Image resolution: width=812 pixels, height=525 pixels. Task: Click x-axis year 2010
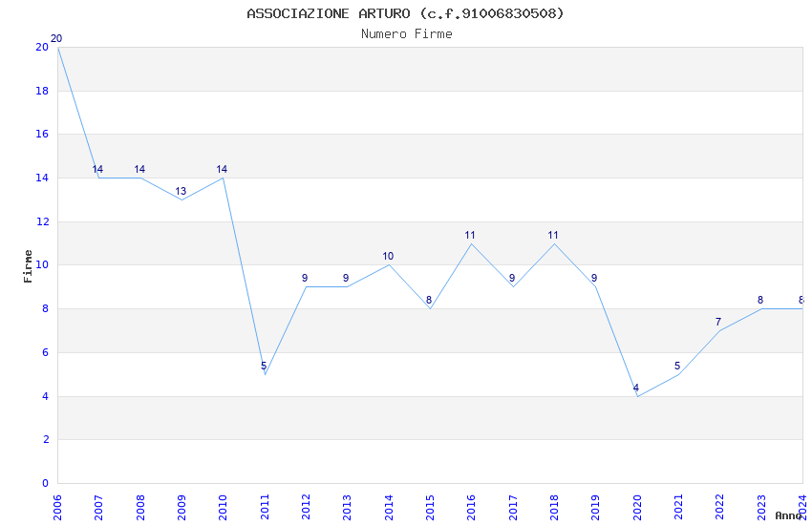pos(223,507)
